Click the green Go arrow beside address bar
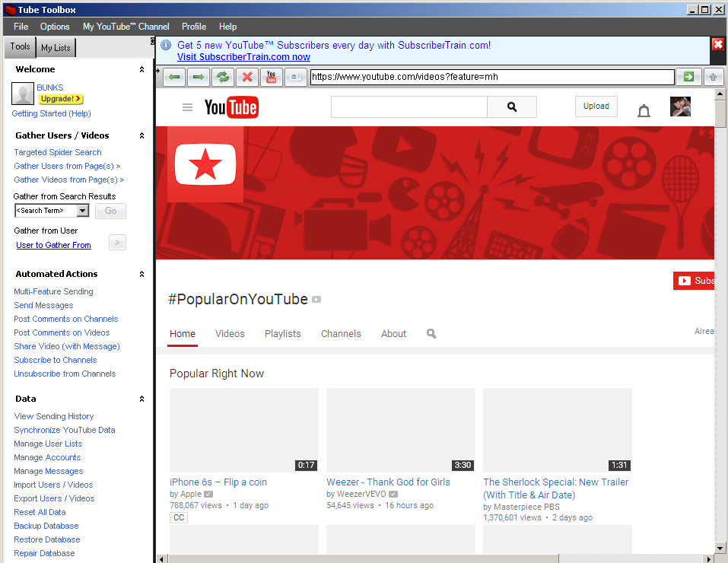 [x=688, y=77]
